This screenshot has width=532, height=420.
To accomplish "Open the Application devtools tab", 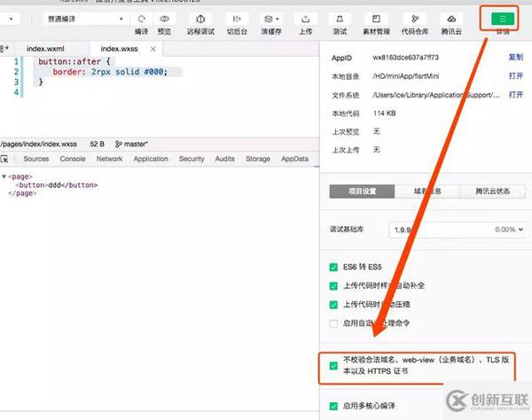I will (x=151, y=159).
